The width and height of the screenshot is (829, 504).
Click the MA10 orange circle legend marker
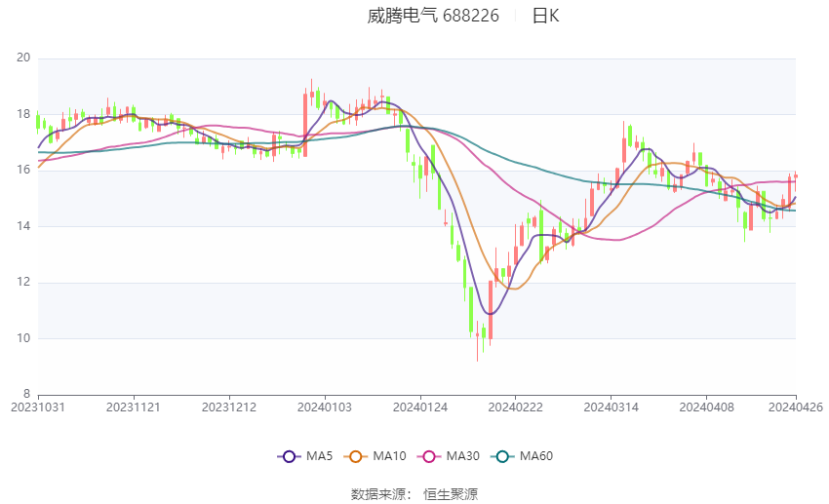pos(355,456)
